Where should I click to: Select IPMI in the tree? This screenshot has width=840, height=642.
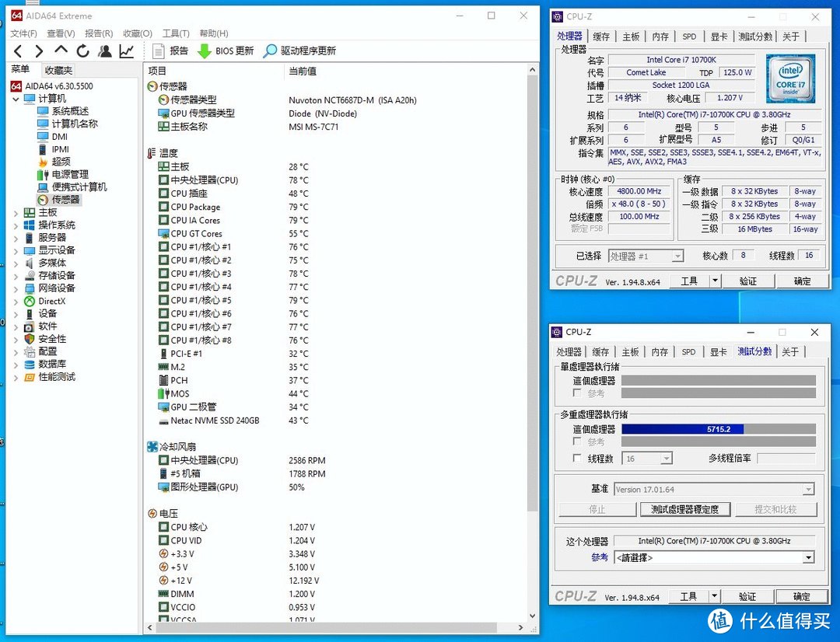pos(54,149)
